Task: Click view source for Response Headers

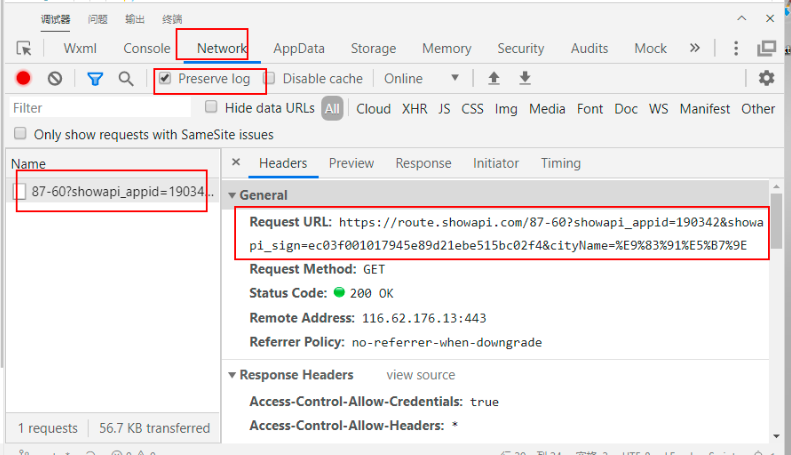Action: click(421, 375)
